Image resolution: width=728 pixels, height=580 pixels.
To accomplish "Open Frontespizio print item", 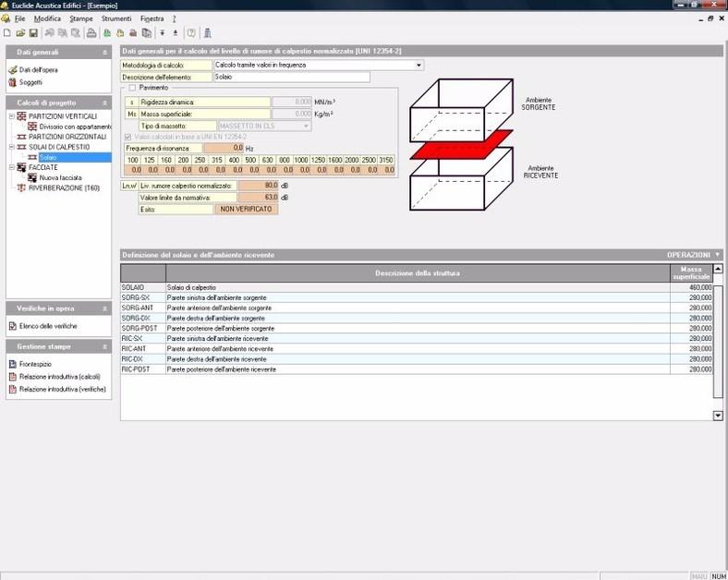I will (x=36, y=364).
